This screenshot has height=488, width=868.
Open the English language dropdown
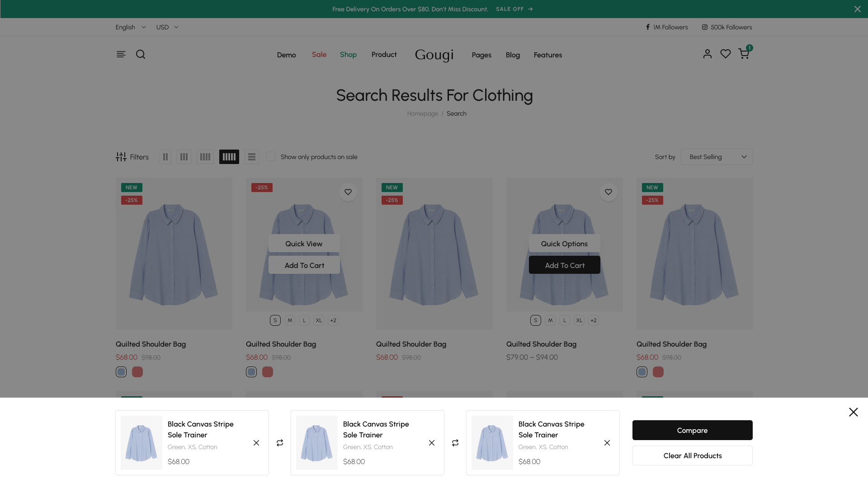131,27
